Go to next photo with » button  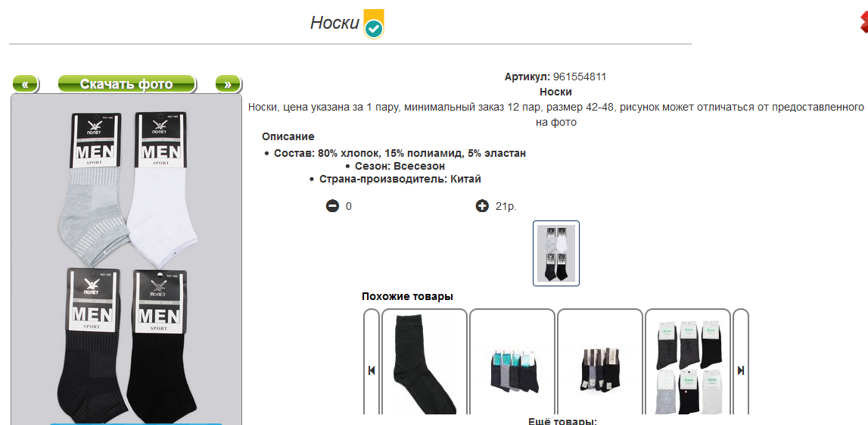coord(228,84)
